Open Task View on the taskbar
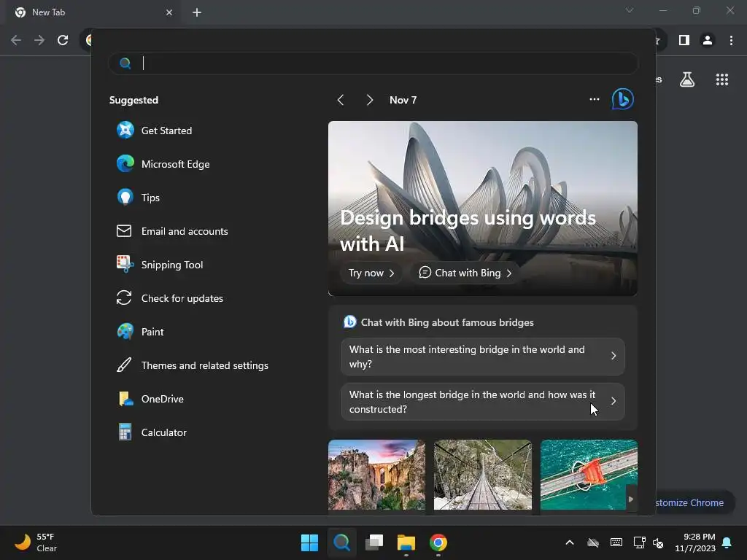Image resolution: width=747 pixels, height=560 pixels. pos(374,542)
